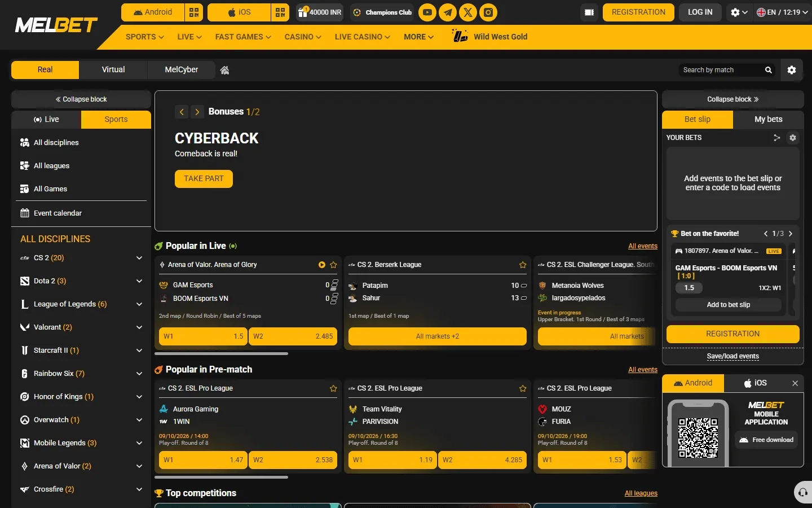Click the Popular in Pre-match horizontal scrollbar
Image resolution: width=812 pixels, height=508 pixels.
point(221,478)
